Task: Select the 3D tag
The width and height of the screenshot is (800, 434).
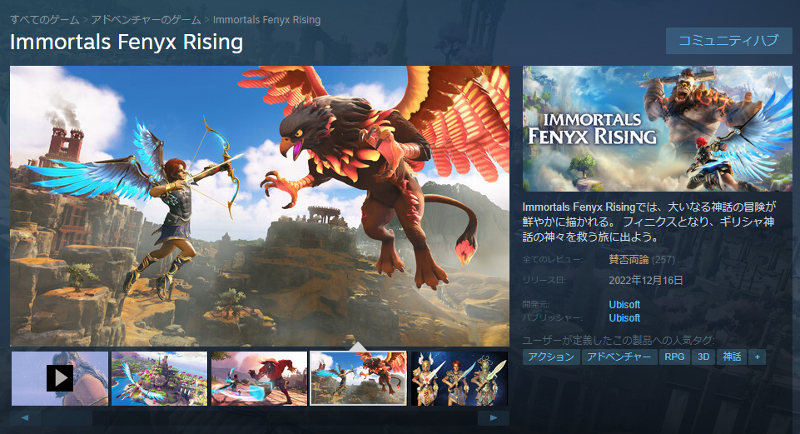Action: coord(704,357)
